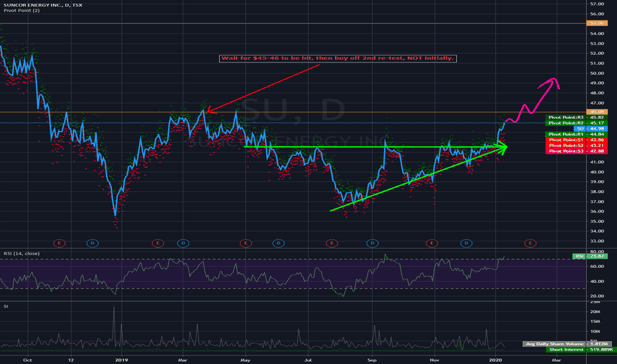
Task: Click the 2019 label on the time axis
Action: tap(122, 359)
